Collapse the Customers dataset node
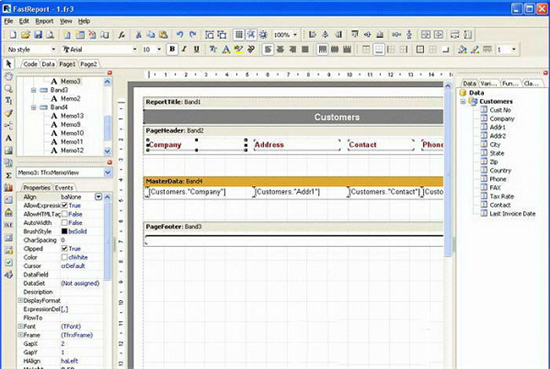This screenshot has width=550, height=369. tap(463, 101)
